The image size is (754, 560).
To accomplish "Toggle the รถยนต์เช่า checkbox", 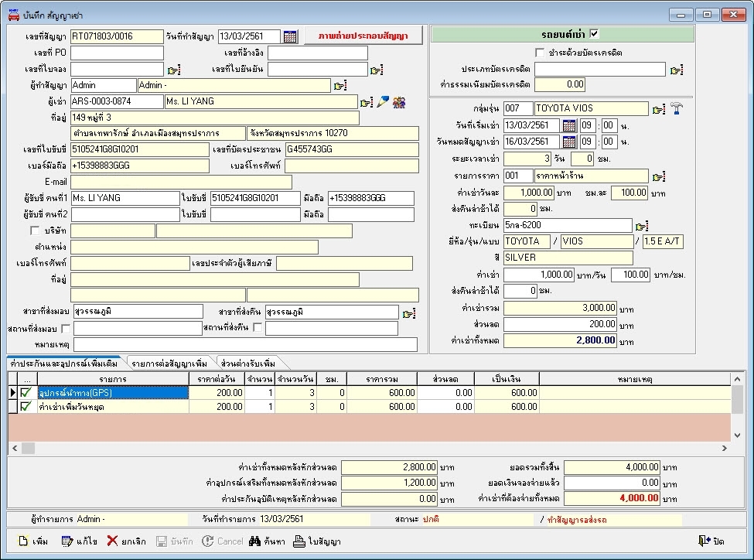I will click(x=595, y=34).
